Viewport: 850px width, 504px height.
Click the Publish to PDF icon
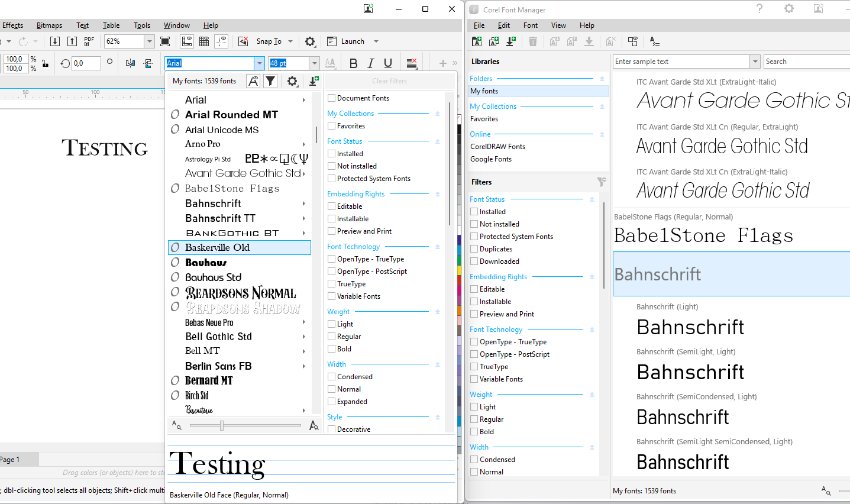(x=89, y=41)
